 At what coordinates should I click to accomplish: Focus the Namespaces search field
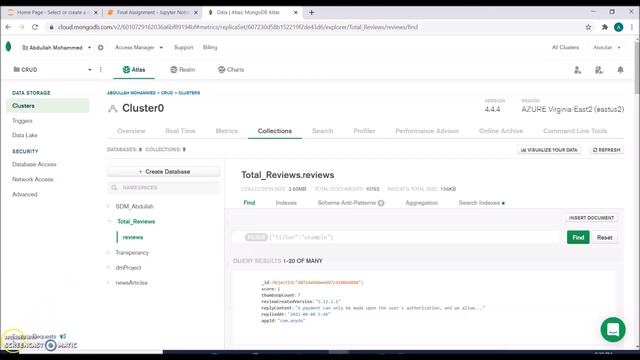pyautogui.click(x=163, y=187)
